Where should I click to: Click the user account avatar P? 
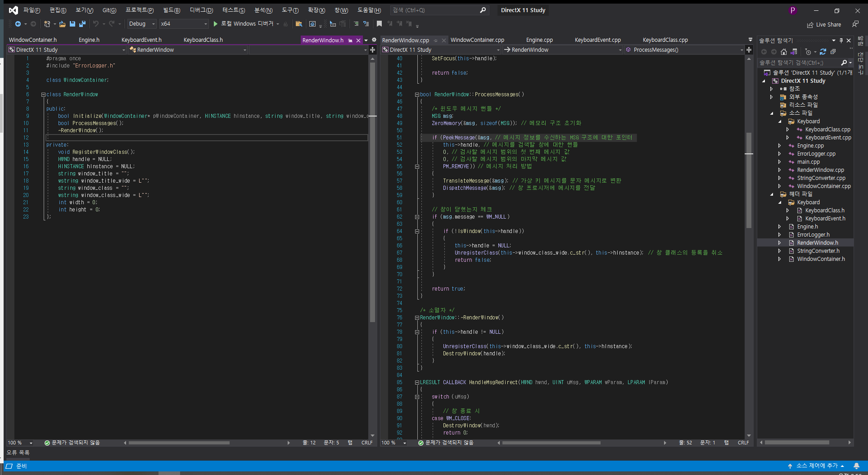point(793,10)
